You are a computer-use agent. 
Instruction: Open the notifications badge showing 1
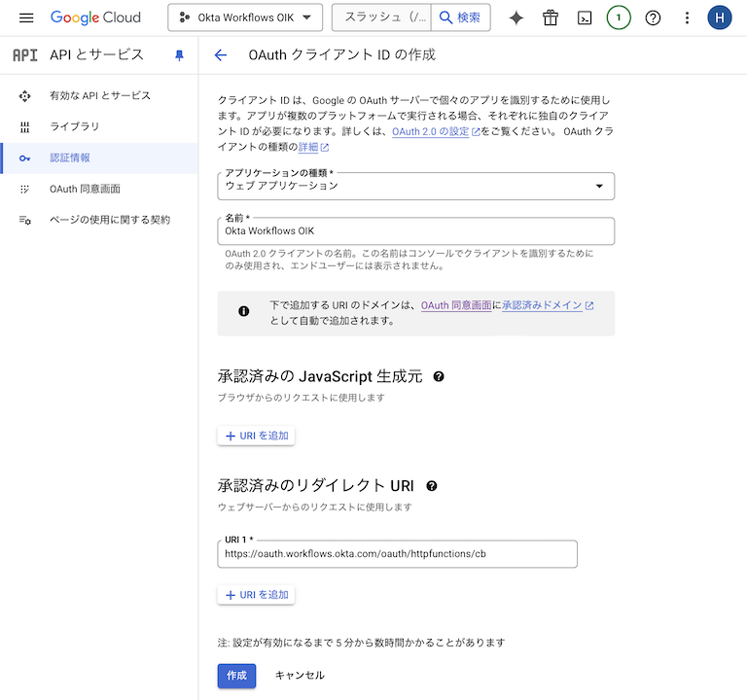619,17
